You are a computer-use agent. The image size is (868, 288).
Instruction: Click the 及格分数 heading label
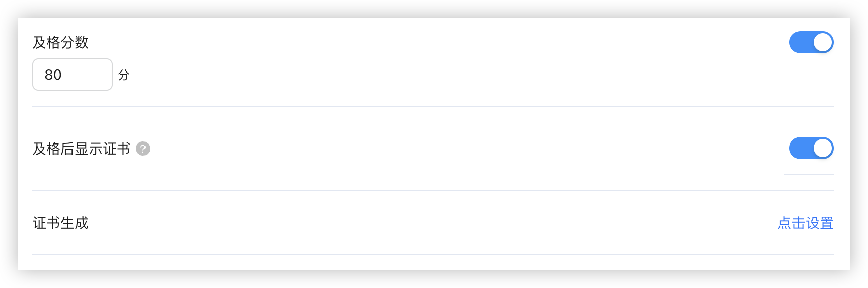coord(60,42)
